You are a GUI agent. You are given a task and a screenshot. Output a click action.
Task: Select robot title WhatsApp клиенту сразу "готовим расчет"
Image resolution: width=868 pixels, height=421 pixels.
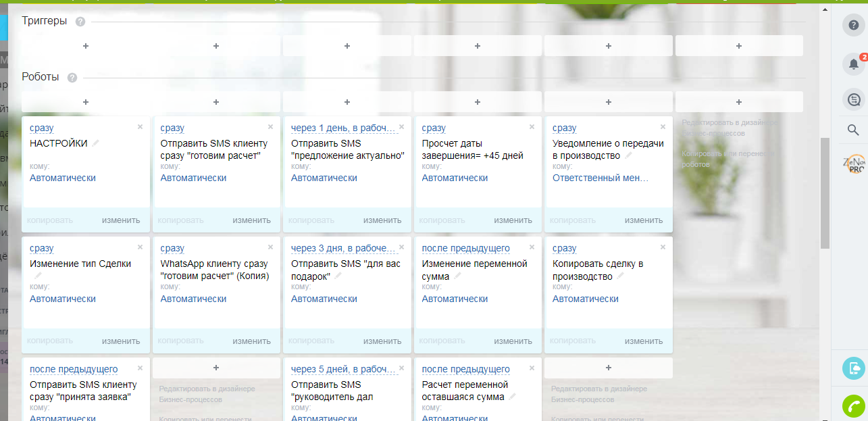(215, 270)
